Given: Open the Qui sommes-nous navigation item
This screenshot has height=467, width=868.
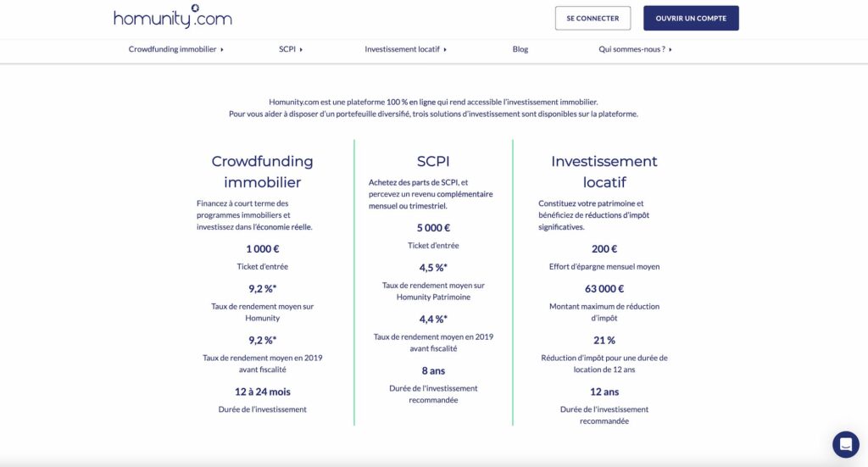Looking at the screenshot, I should (x=632, y=49).
